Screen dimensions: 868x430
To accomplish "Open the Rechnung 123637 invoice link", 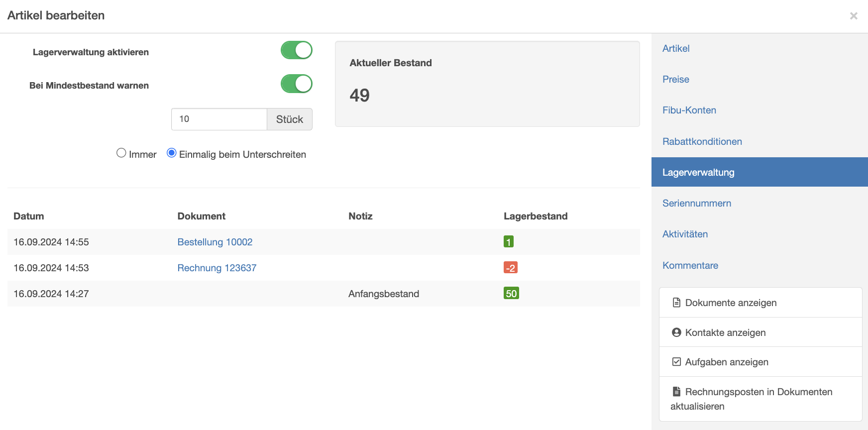I will tap(217, 268).
